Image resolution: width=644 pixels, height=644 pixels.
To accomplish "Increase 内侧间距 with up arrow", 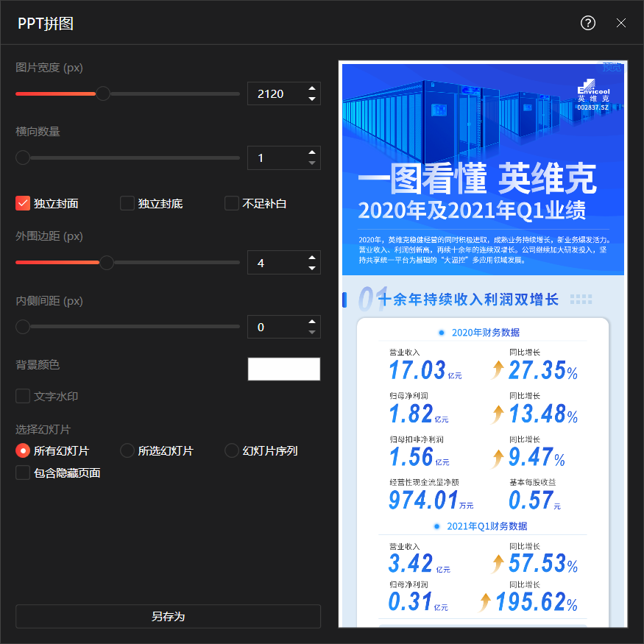I will click(312, 322).
